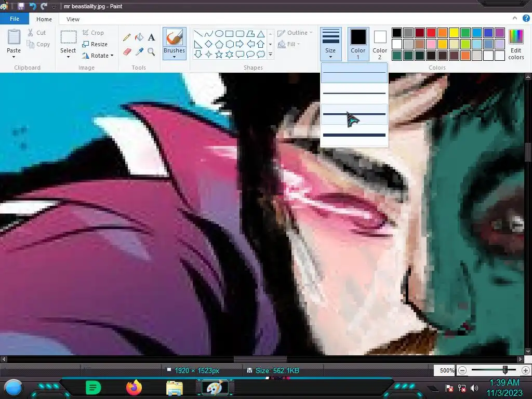Screen dimensions: 532x399
Task: Activate the Color 2 button
Action: click(x=380, y=44)
